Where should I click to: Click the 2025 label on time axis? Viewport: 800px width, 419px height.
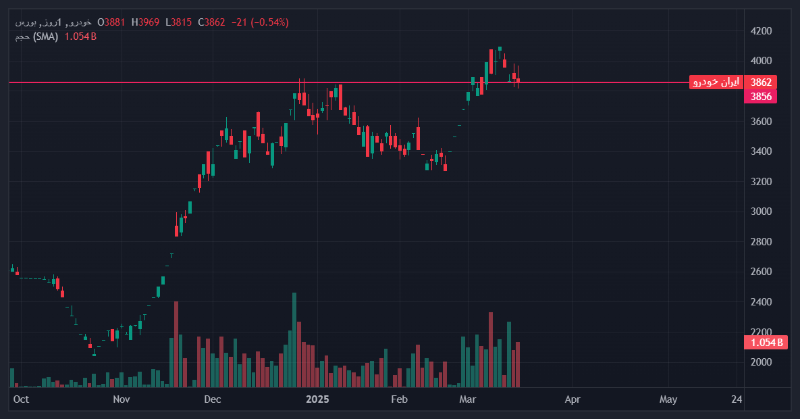coord(317,399)
